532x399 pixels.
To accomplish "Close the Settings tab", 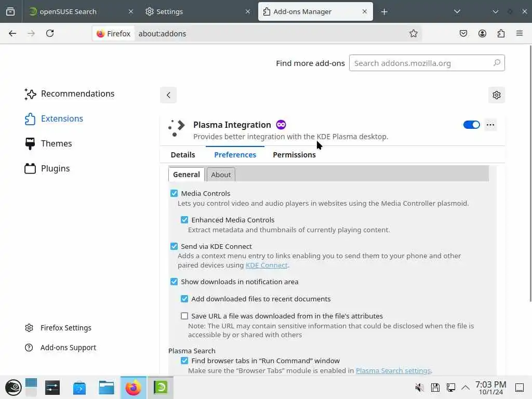I will [x=248, y=11].
